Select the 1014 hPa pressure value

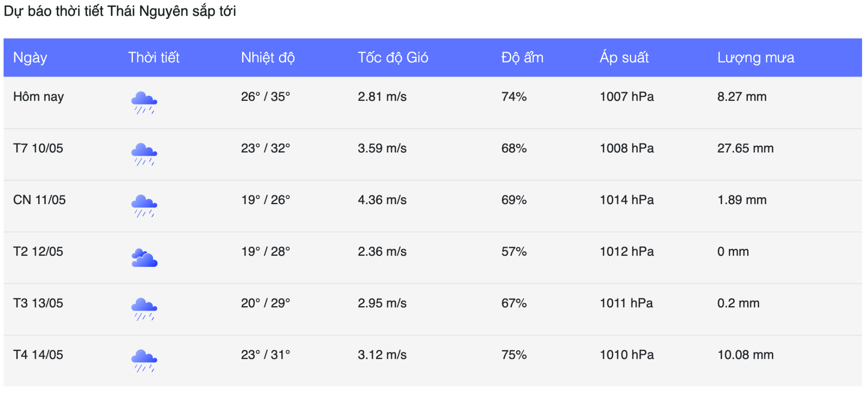point(626,200)
